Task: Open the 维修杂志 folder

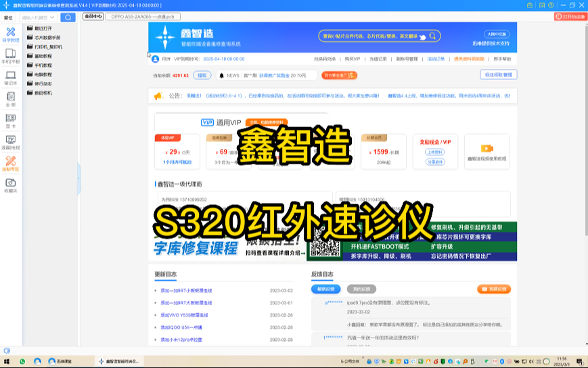Action: click(x=43, y=84)
